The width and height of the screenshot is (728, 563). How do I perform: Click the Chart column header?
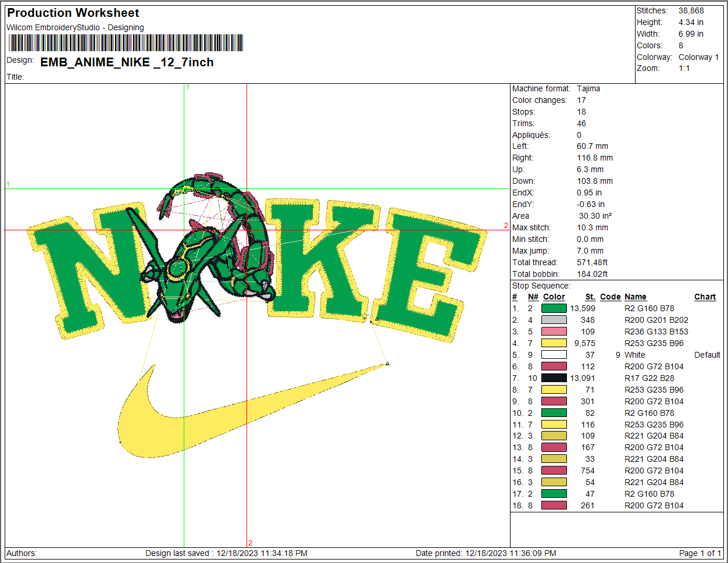pyautogui.click(x=705, y=297)
